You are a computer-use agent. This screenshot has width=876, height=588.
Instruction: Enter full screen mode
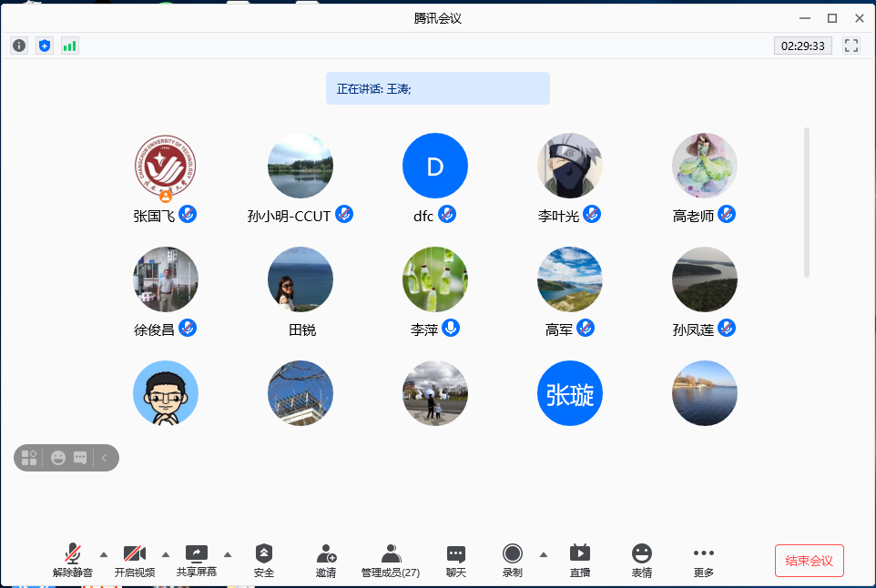click(x=851, y=46)
